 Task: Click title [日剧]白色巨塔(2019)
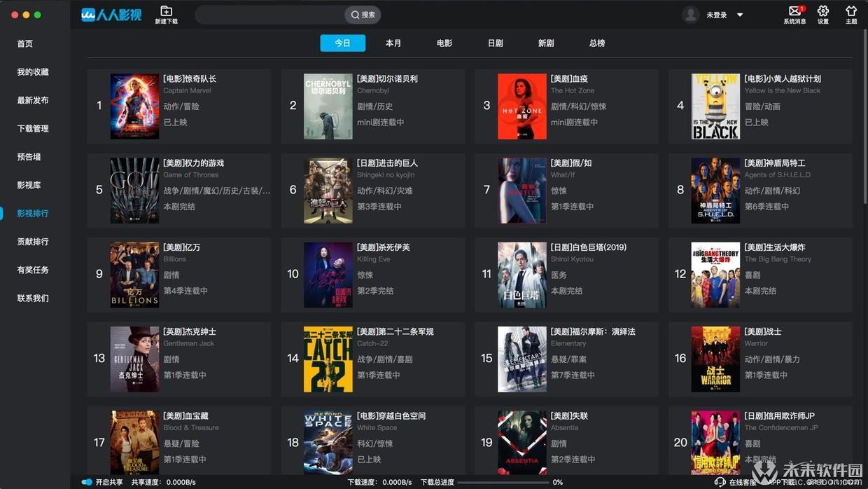point(589,247)
